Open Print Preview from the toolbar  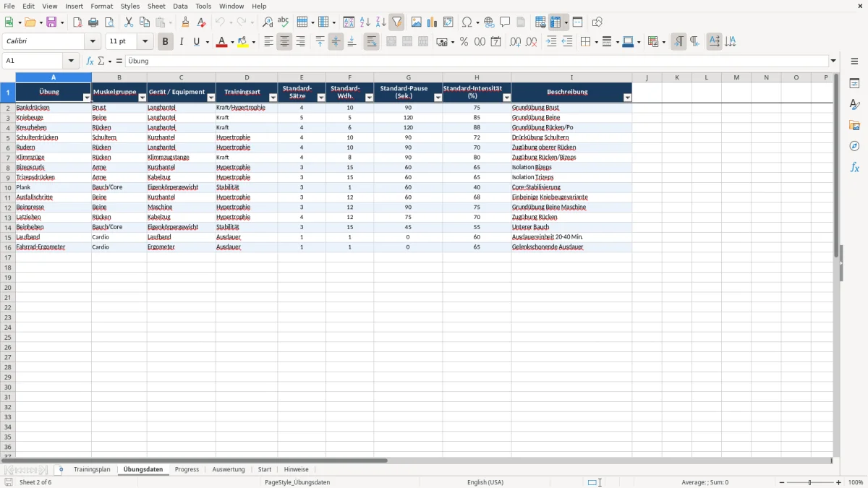coord(109,22)
